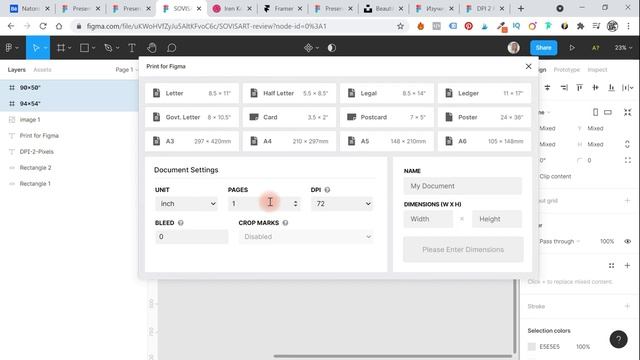Close the Print for Figma dialog

point(528,66)
